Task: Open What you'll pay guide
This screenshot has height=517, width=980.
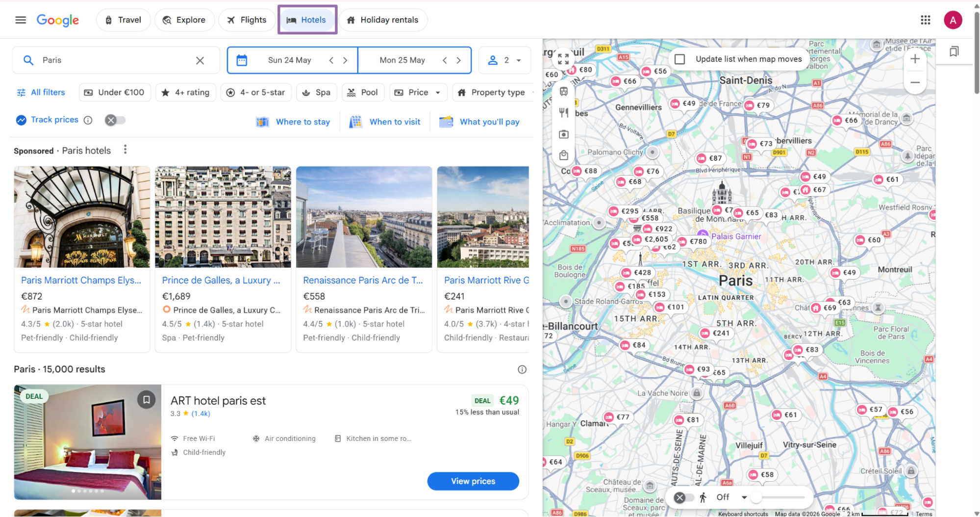Action: tap(479, 122)
